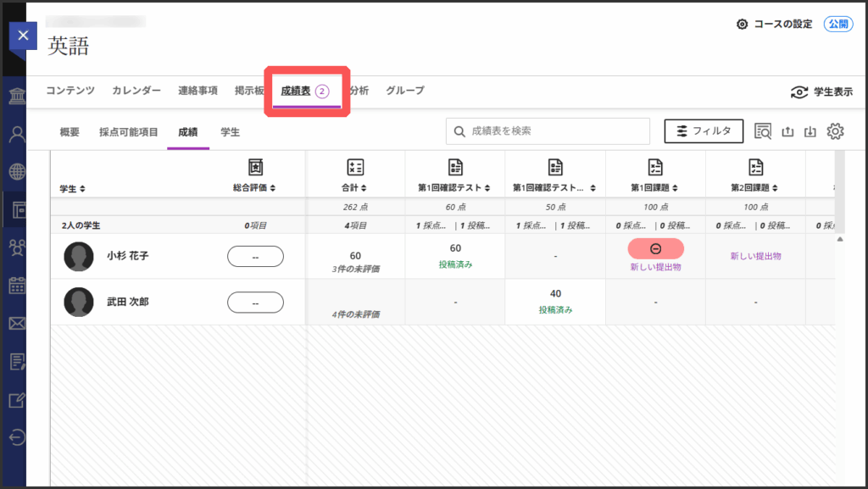Select the 採点可能項目 sub-tab
The height and width of the screenshot is (489, 868).
click(x=129, y=132)
